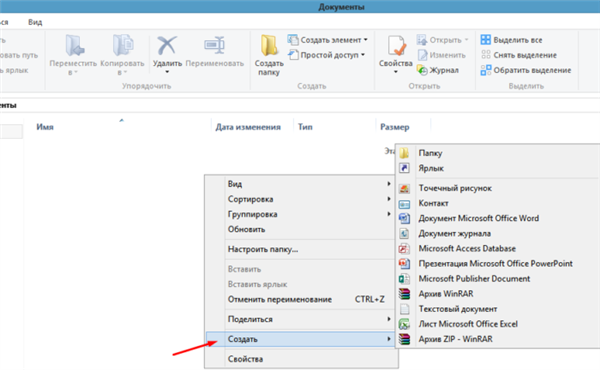Click the Move to folder icon
600x370 pixels.
(x=74, y=46)
